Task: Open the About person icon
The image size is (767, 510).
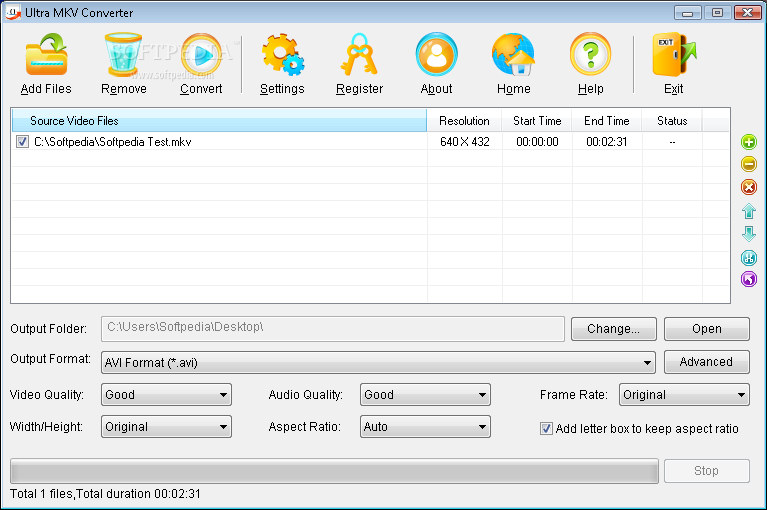Action: pos(436,54)
